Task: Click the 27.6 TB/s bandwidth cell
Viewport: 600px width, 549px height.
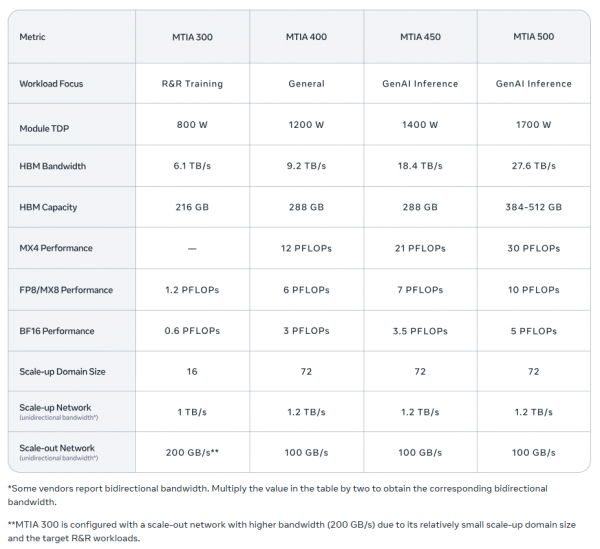Action: 533,166
